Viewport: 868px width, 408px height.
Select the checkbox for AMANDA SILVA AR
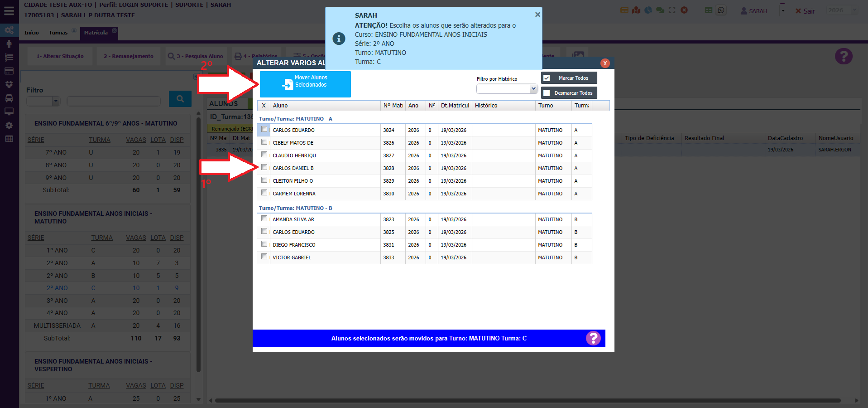pos(264,219)
